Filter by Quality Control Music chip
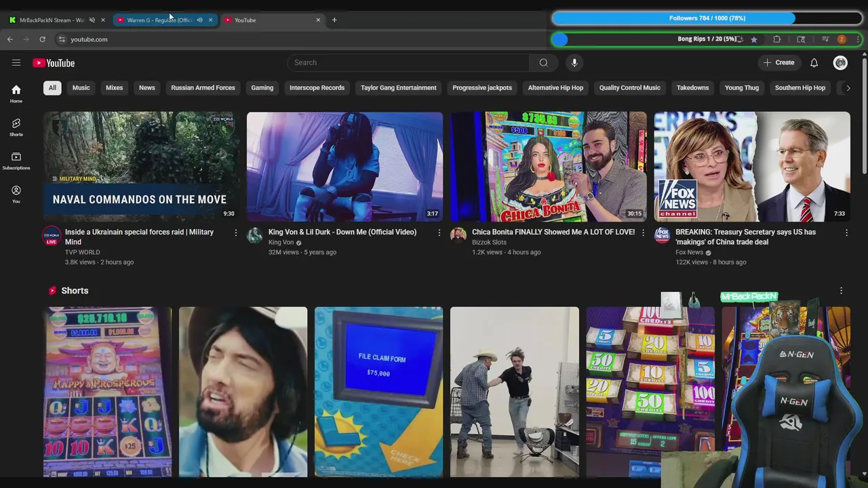868x488 pixels. (630, 87)
